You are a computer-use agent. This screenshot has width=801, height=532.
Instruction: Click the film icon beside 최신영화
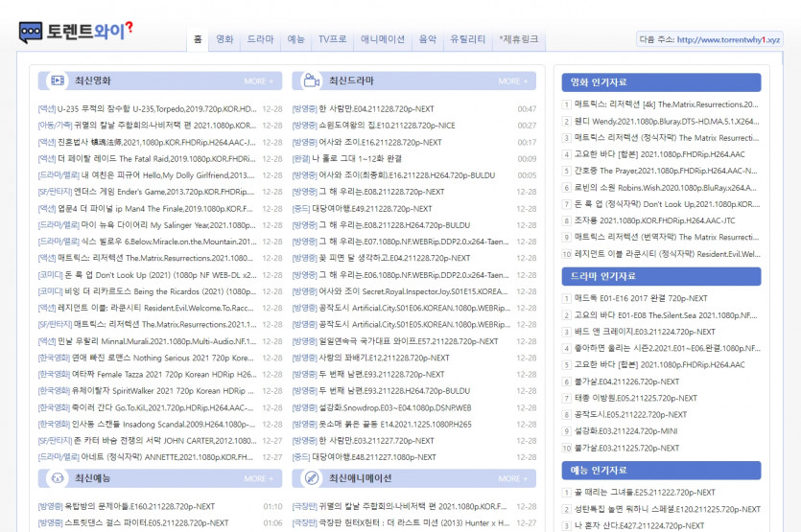pyautogui.click(x=57, y=81)
